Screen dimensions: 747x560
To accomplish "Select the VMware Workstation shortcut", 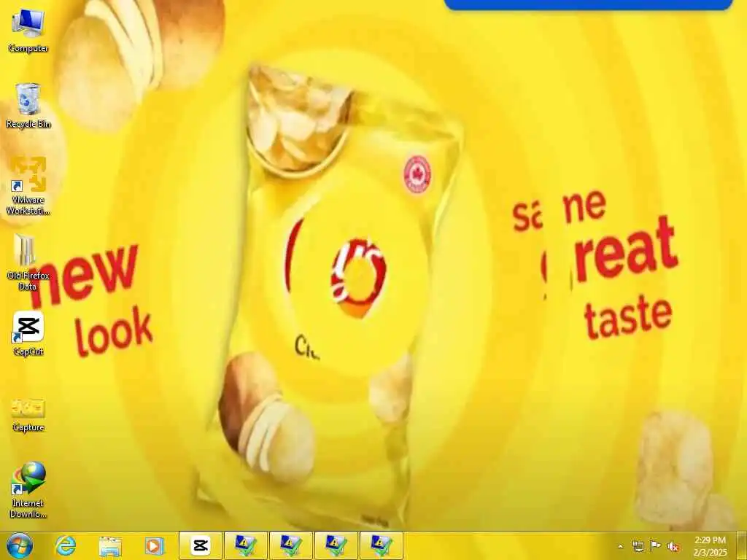I will click(x=28, y=186).
